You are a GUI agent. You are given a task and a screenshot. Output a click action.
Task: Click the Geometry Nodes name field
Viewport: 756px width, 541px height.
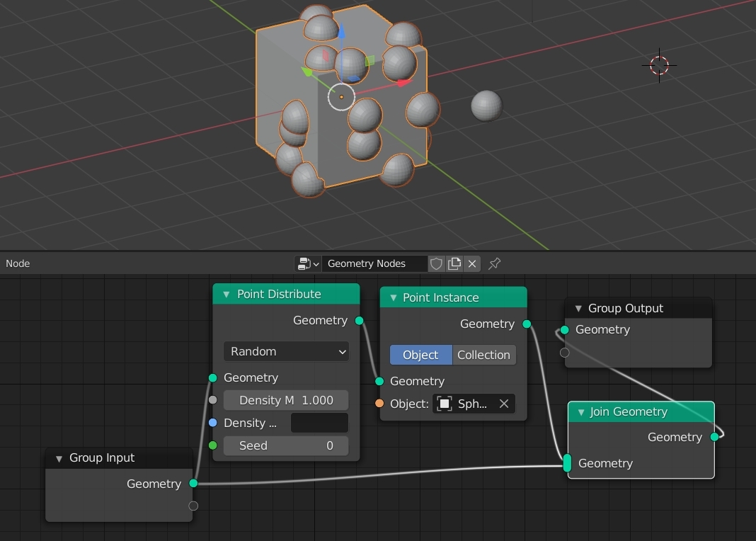[x=374, y=263]
